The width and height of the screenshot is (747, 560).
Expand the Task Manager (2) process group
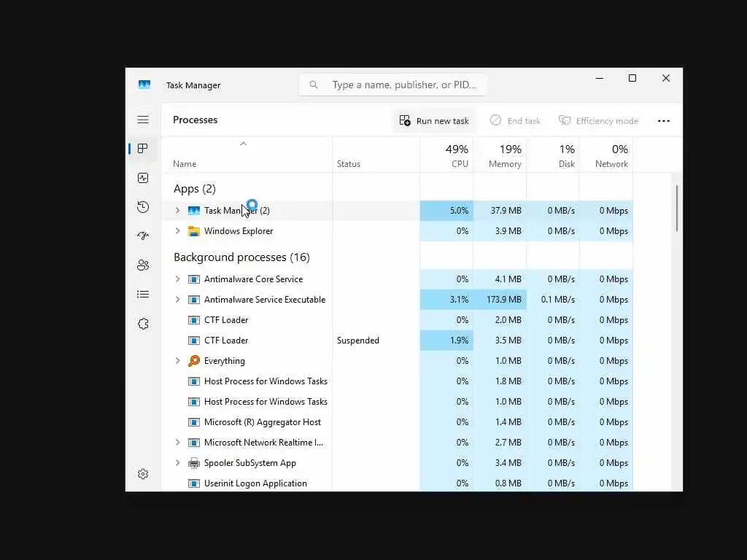tap(178, 211)
